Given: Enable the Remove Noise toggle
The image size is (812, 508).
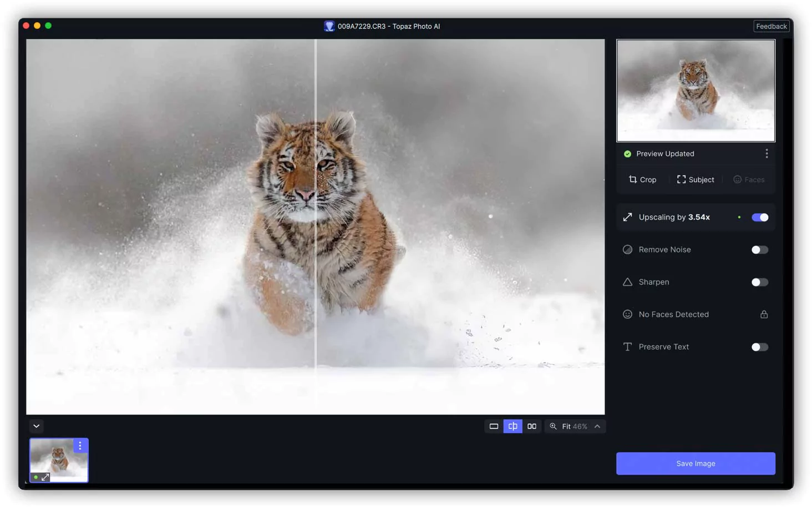Looking at the screenshot, I should pos(759,250).
